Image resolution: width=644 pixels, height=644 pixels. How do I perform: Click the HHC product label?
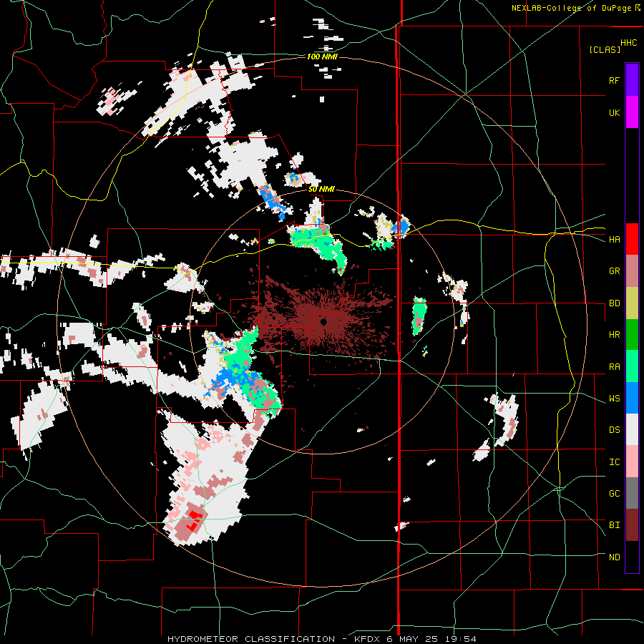tap(629, 43)
